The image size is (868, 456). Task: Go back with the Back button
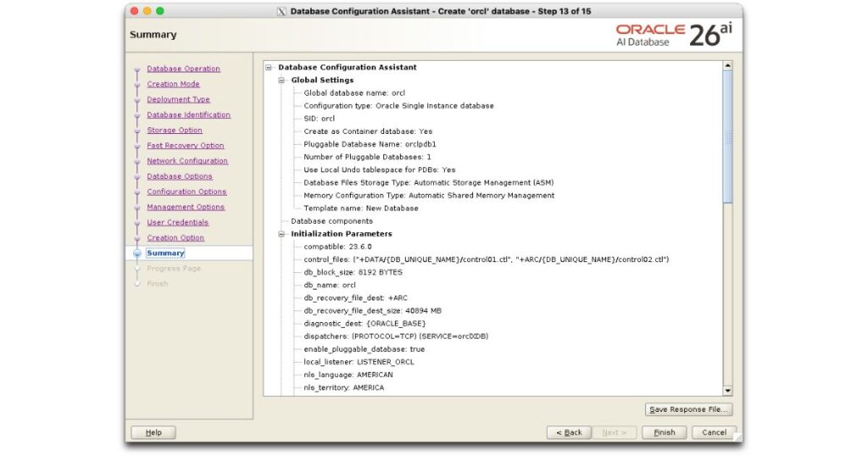pyautogui.click(x=569, y=433)
